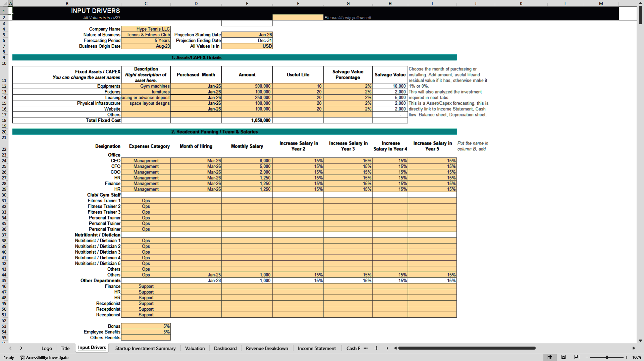The height and width of the screenshot is (361, 644).
Task: Click Bonus percentage cell 5%
Action: coord(146,326)
